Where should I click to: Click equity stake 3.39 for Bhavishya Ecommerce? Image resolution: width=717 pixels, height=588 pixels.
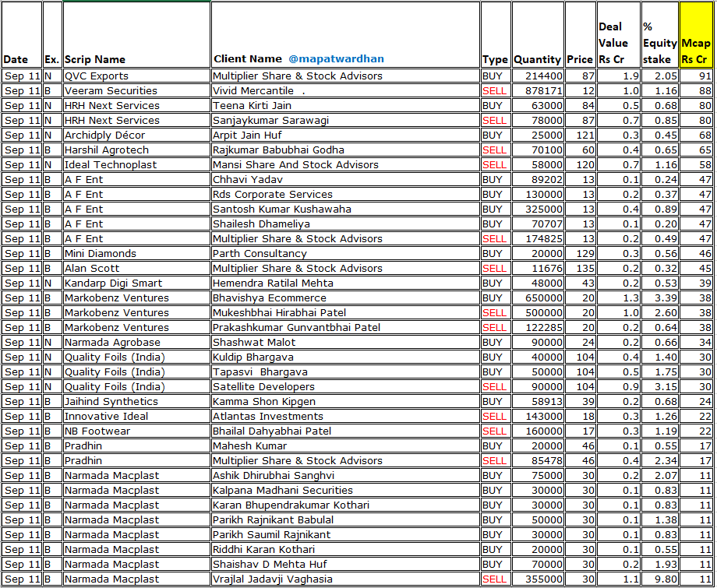659,298
